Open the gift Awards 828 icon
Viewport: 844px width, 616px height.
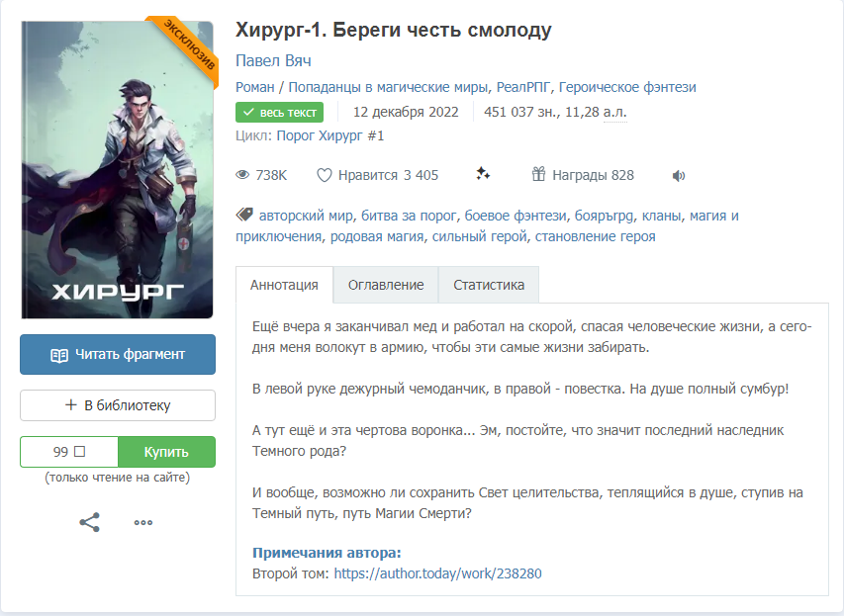(x=538, y=174)
